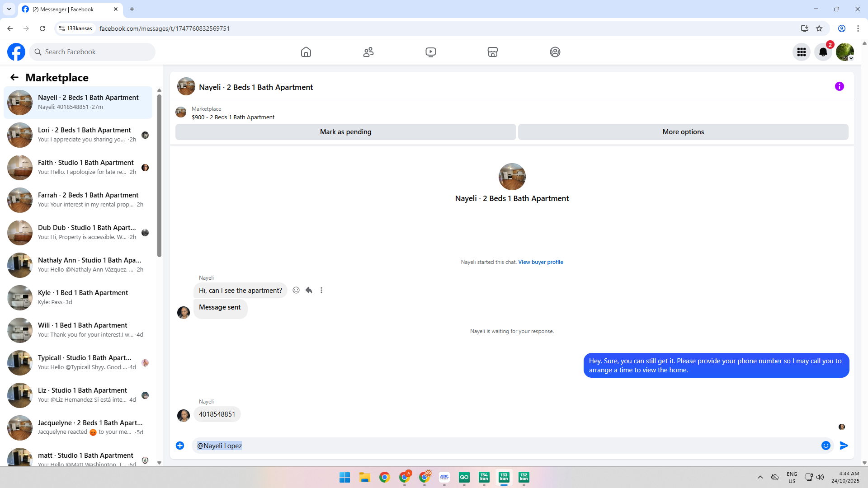Screen dimensions: 868x488
Task: Open the ENG US language switcher
Action: [x=792, y=477]
